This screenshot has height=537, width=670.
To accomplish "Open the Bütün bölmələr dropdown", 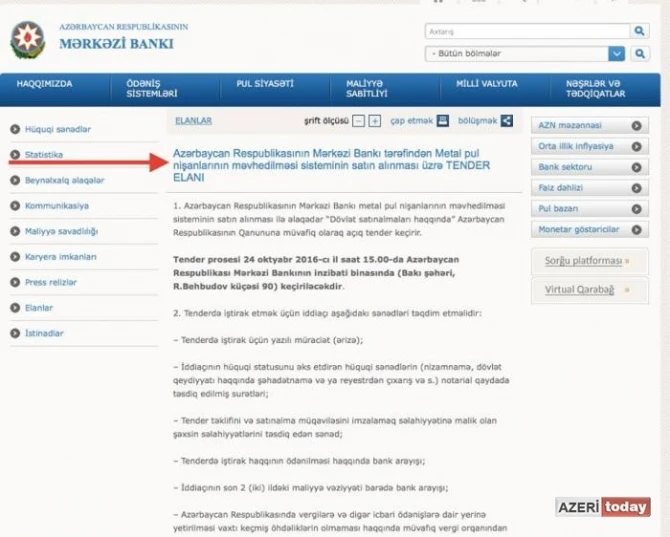I will (x=616, y=54).
